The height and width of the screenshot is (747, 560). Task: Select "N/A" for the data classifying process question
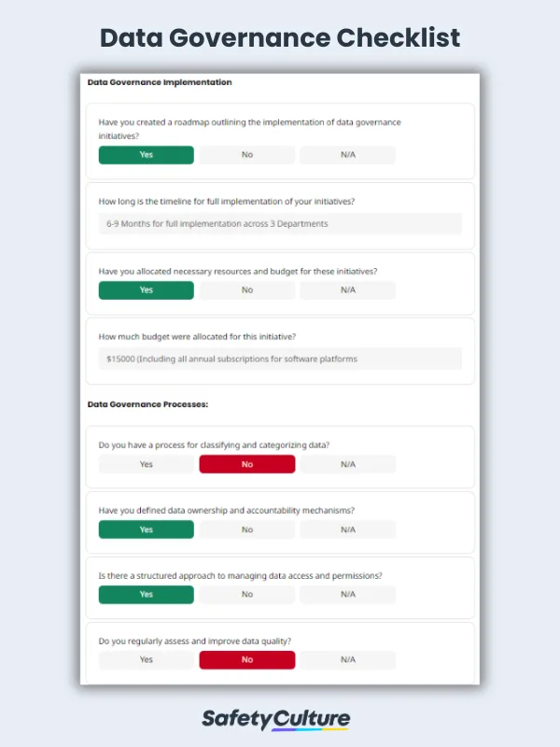[x=346, y=464]
